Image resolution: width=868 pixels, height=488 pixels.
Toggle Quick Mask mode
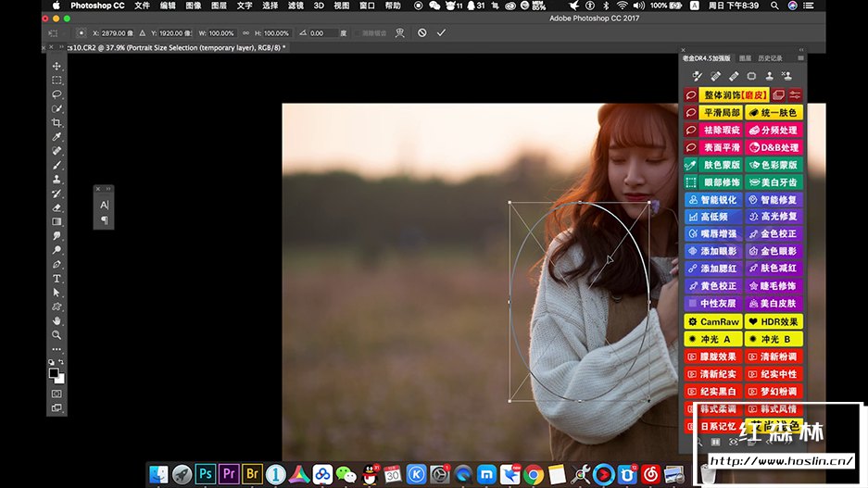pyautogui.click(x=57, y=394)
